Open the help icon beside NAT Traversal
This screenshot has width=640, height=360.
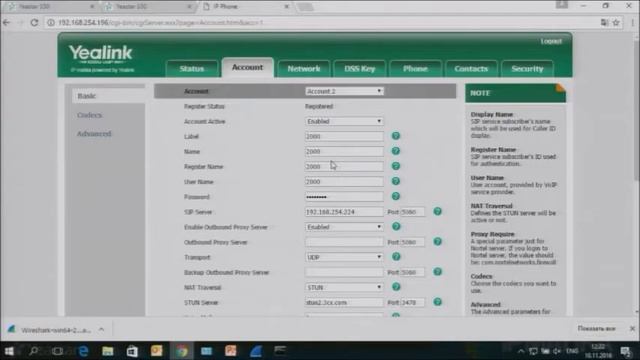click(x=396, y=287)
